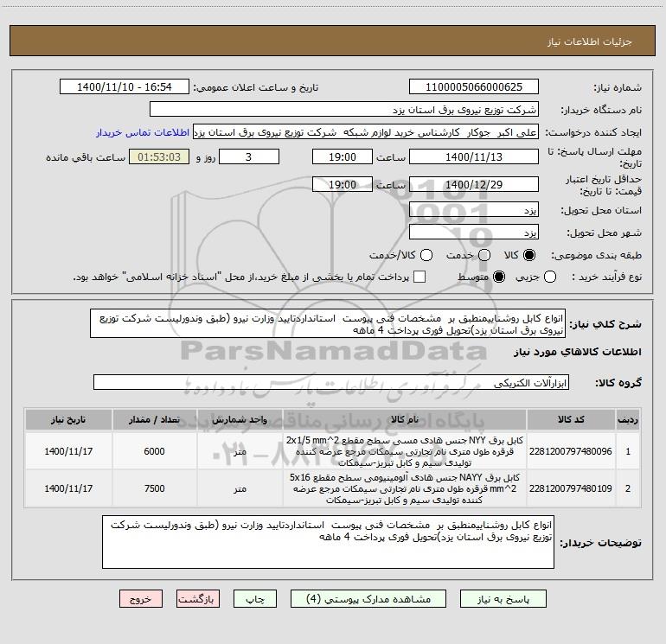Click the پاسخ به نیاز button
The image size is (666, 644).
pos(503,599)
